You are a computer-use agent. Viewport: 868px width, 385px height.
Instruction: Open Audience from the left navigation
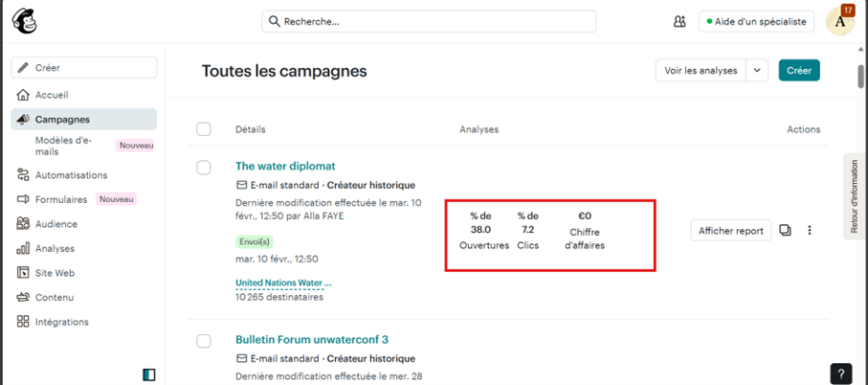(x=56, y=224)
